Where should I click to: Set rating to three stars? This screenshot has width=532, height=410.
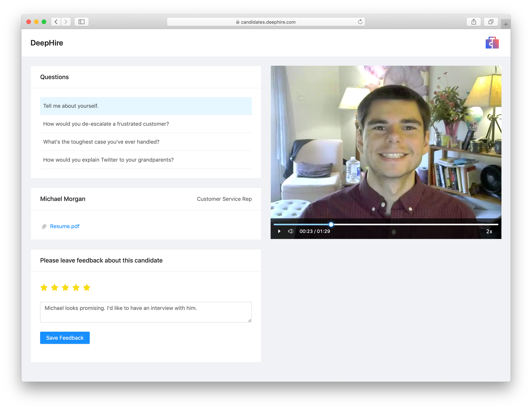click(x=65, y=288)
